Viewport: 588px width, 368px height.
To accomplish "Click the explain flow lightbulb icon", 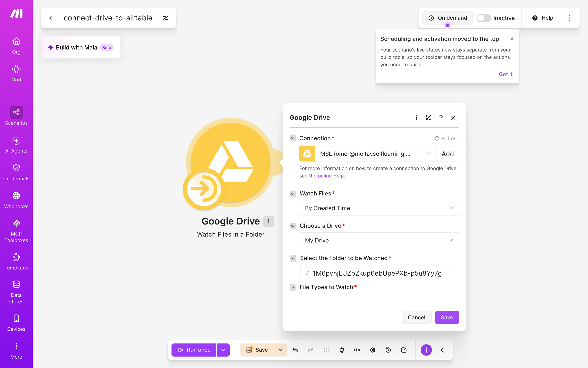I will 342,350.
